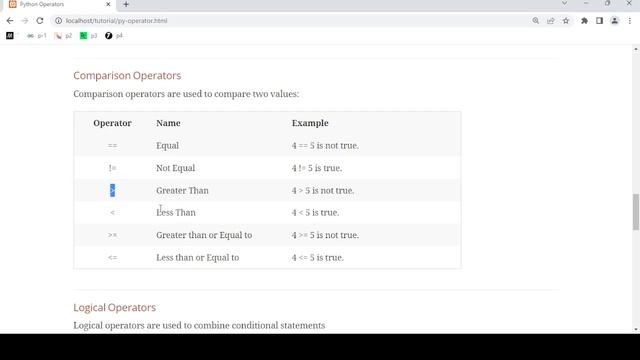
Task: Click example '4 >= 5 is not true.'
Action: (x=325, y=235)
